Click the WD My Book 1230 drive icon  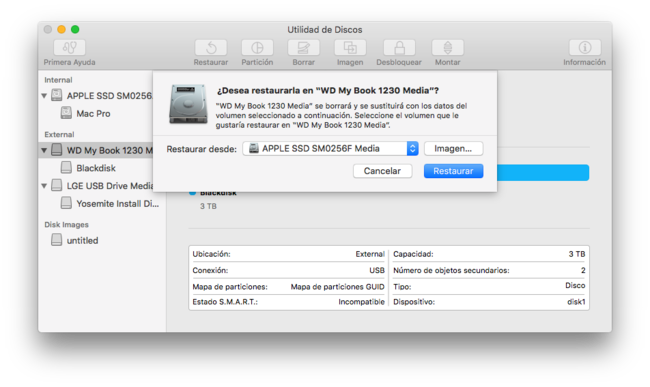tap(56, 150)
